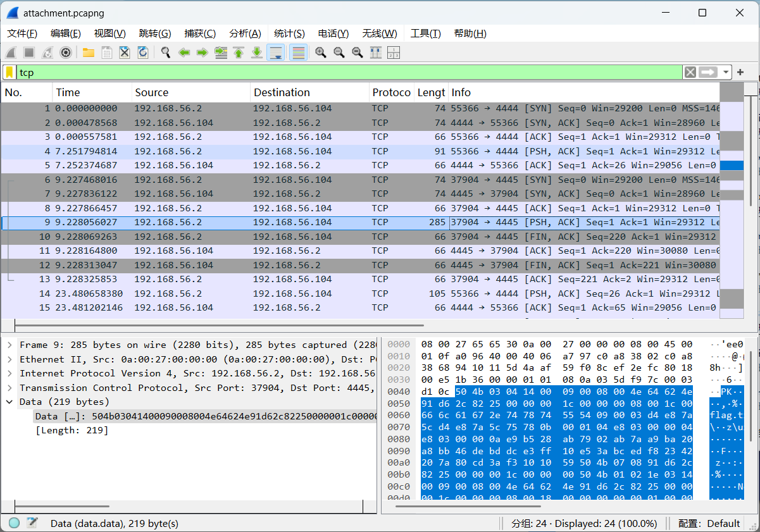760x532 pixels.
Task: Open the 工具(T) menu
Action: click(x=425, y=34)
